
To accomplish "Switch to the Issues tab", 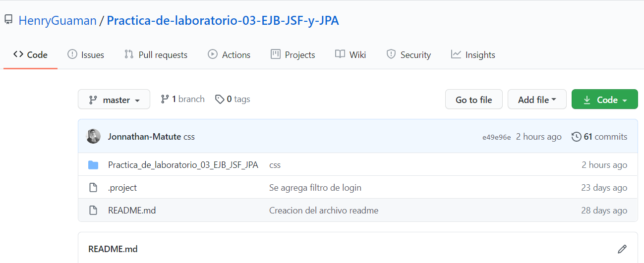I will coord(86,54).
